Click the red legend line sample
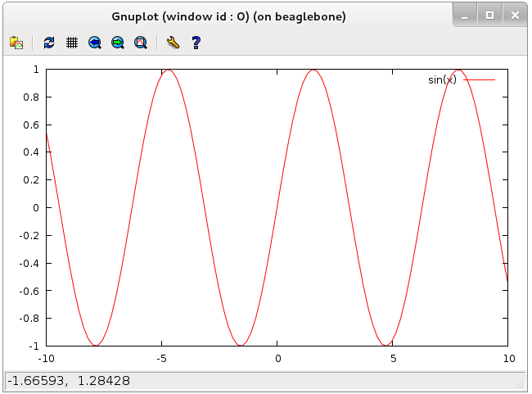Viewport: 532px width, 394px height. 479,79
